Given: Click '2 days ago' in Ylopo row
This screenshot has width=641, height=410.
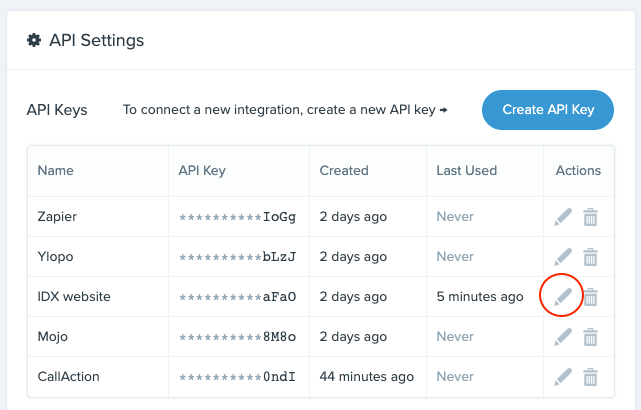Looking at the screenshot, I should 353,257.
